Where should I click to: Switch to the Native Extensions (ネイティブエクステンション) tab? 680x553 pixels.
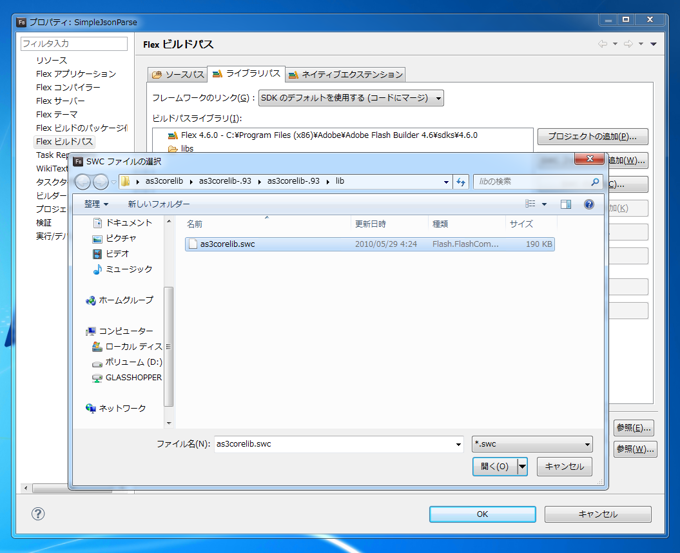[x=346, y=75]
